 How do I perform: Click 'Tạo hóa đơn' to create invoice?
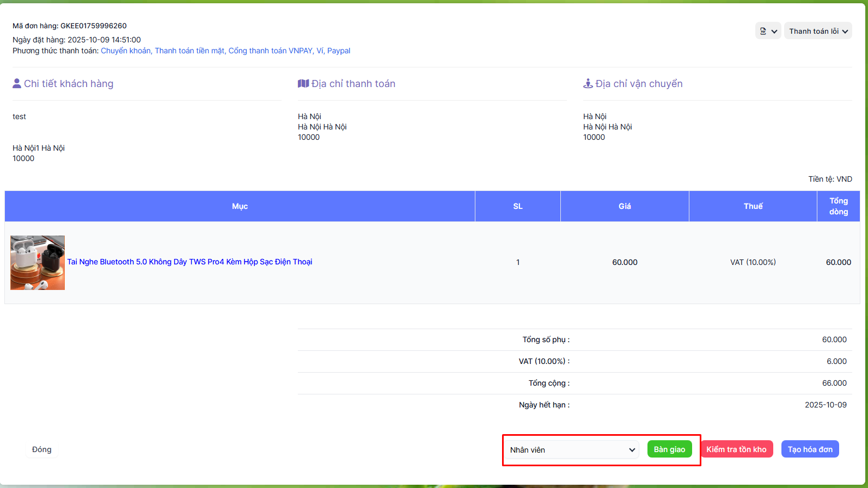click(x=810, y=449)
